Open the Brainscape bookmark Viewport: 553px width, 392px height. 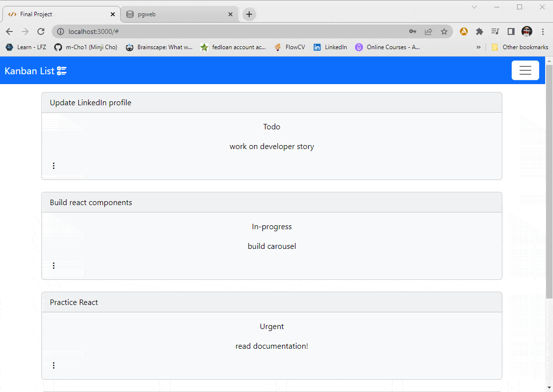[x=160, y=47]
